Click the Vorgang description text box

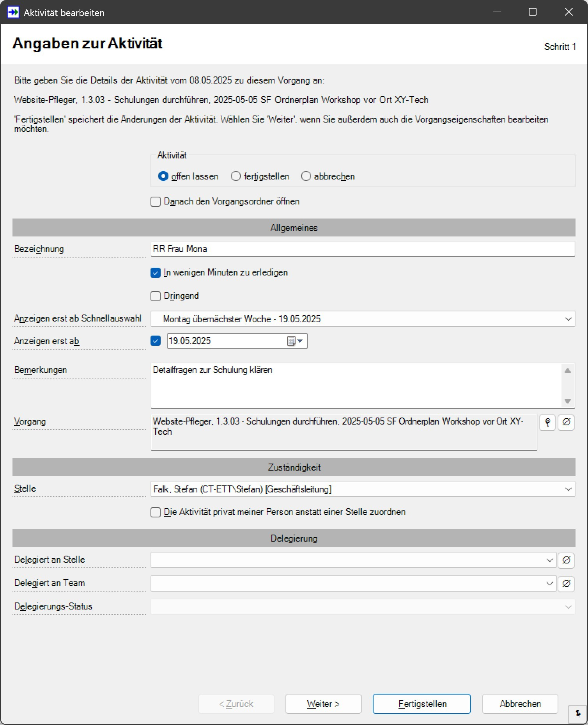pyautogui.click(x=344, y=432)
